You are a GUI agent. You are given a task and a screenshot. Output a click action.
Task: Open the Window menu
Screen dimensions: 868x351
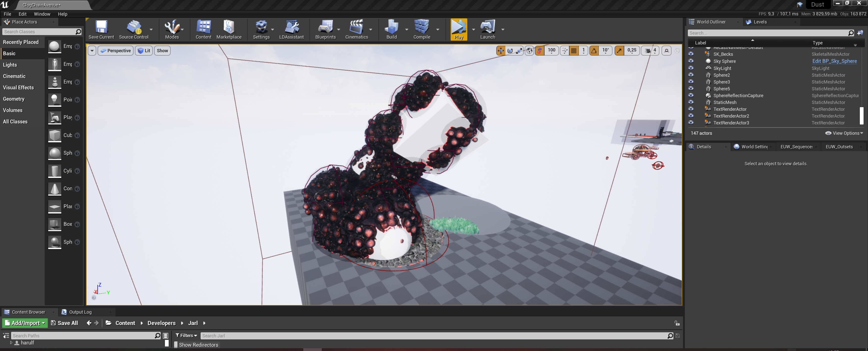[42, 14]
